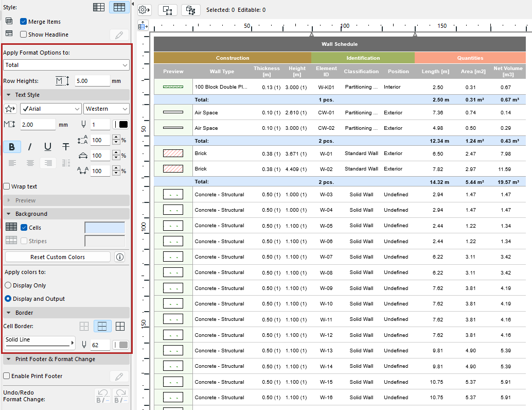Screen dimensions: 532x410
Task: Click the Cells background color swatch
Action: 105,228
